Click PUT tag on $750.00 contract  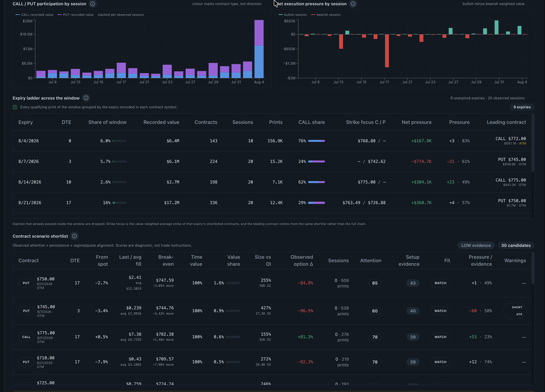pyautogui.click(x=26, y=283)
